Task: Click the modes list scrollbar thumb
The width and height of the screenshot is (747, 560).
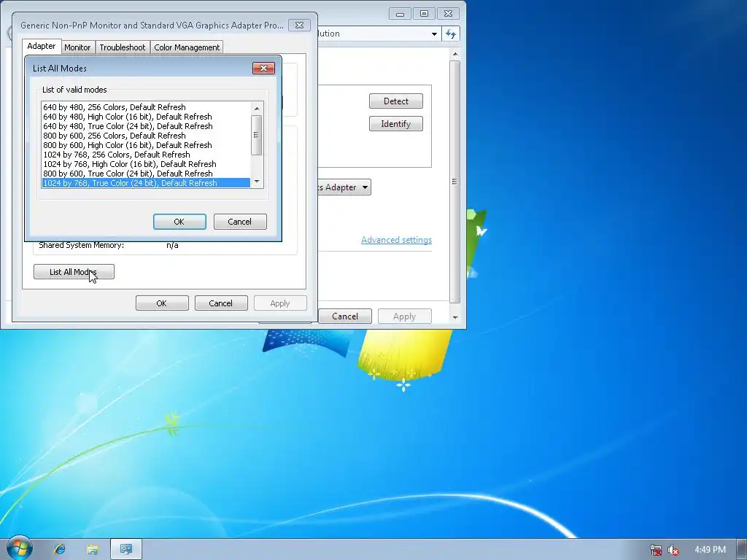Action: pos(257,135)
